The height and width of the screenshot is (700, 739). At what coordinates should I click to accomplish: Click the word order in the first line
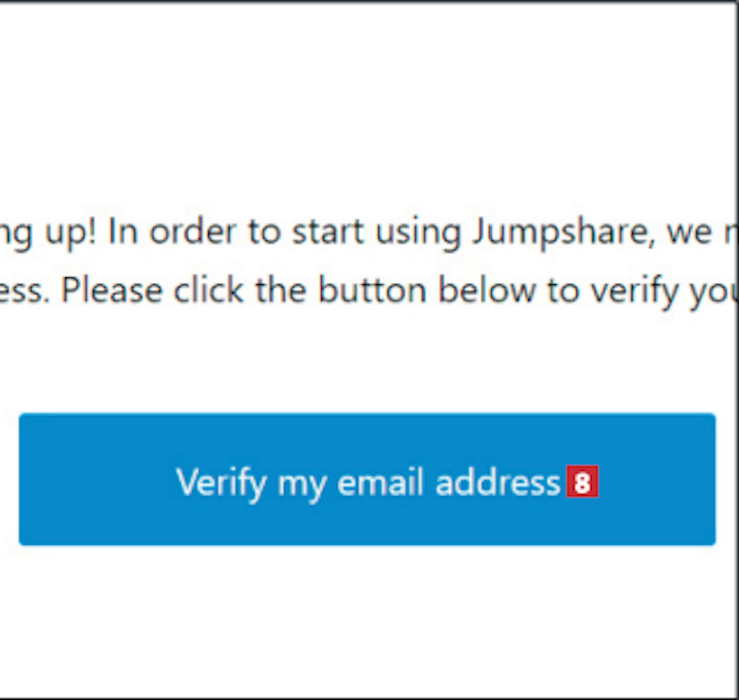(193, 232)
